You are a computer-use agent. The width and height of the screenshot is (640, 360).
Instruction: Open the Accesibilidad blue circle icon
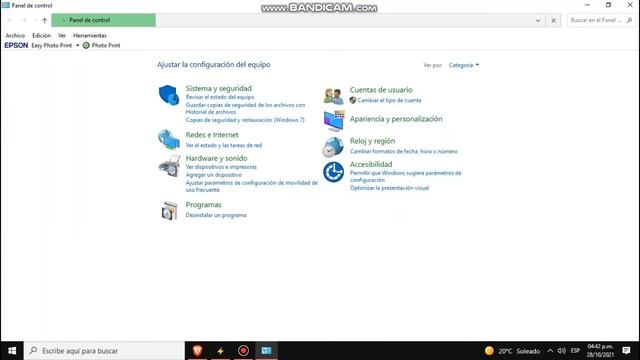click(333, 172)
